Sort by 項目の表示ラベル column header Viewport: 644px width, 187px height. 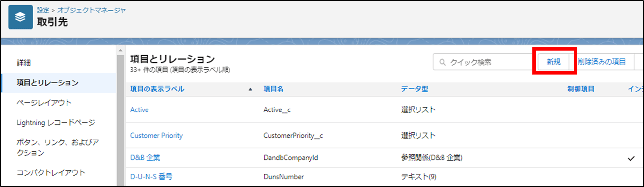[157, 89]
